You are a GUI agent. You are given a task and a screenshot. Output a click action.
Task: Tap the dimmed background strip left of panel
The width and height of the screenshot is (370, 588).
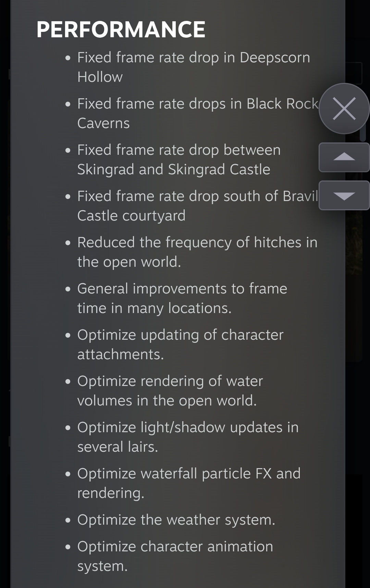pyautogui.click(x=5, y=294)
